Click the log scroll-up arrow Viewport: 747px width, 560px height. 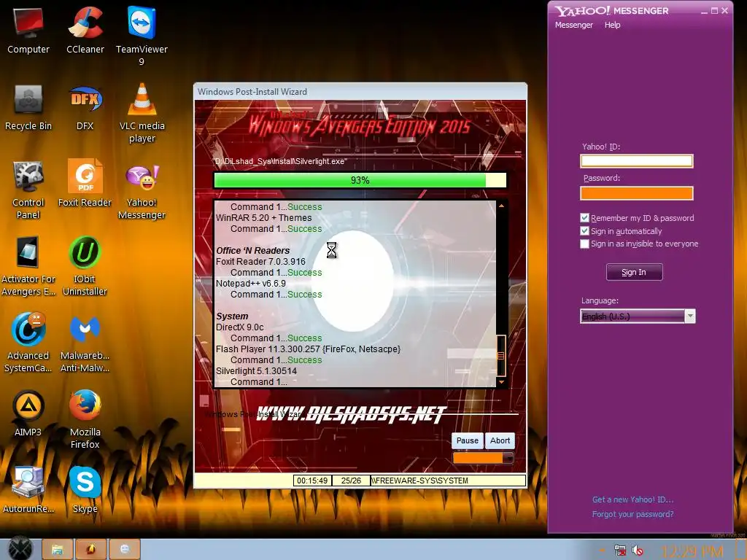pyautogui.click(x=501, y=206)
